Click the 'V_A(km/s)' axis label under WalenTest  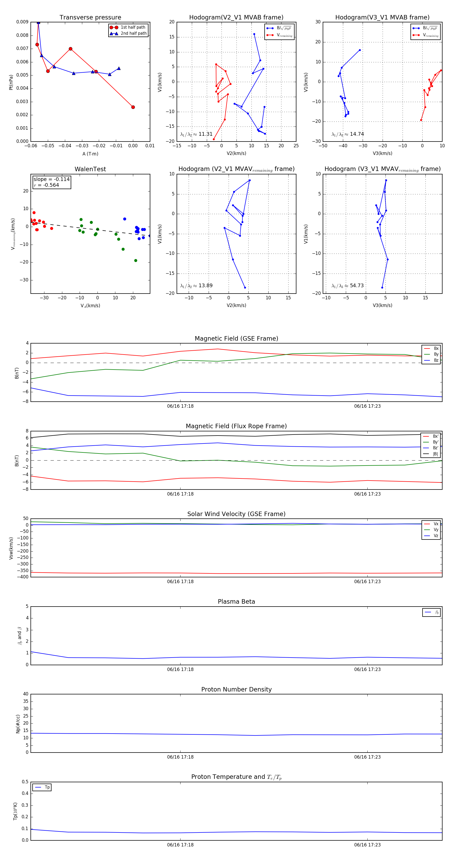click(x=90, y=306)
